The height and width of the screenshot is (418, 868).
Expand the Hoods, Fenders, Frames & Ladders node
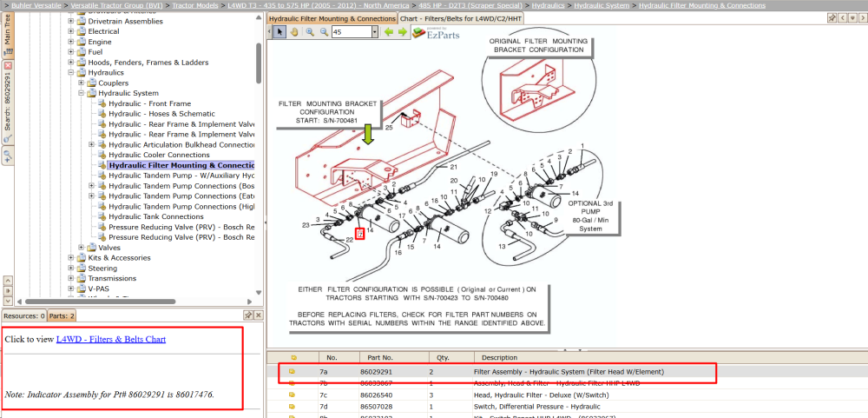71,63
